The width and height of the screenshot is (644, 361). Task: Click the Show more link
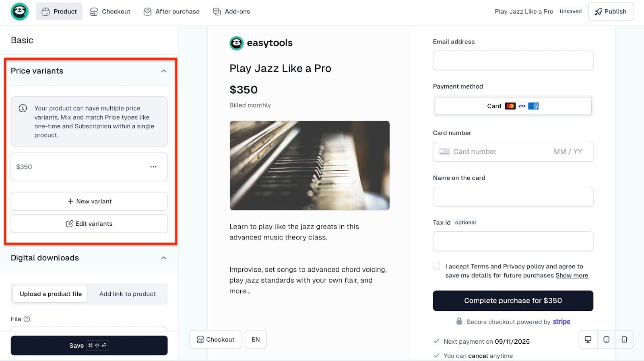pyautogui.click(x=572, y=275)
